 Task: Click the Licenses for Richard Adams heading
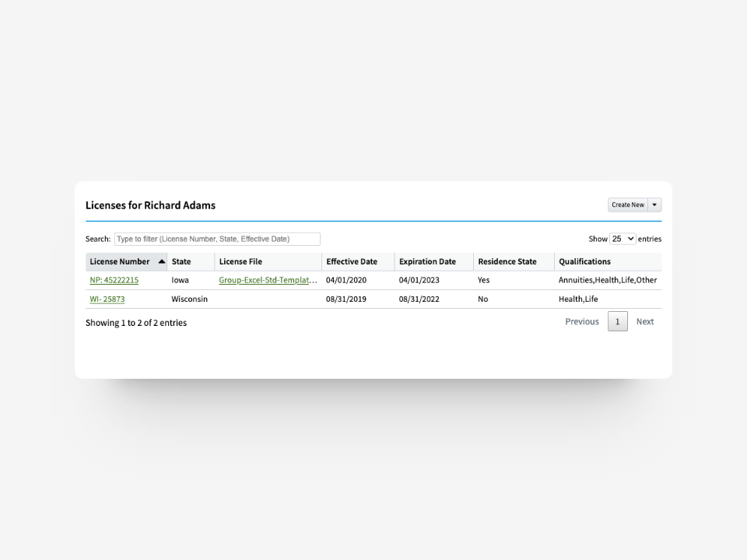pyautogui.click(x=150, y=205)
